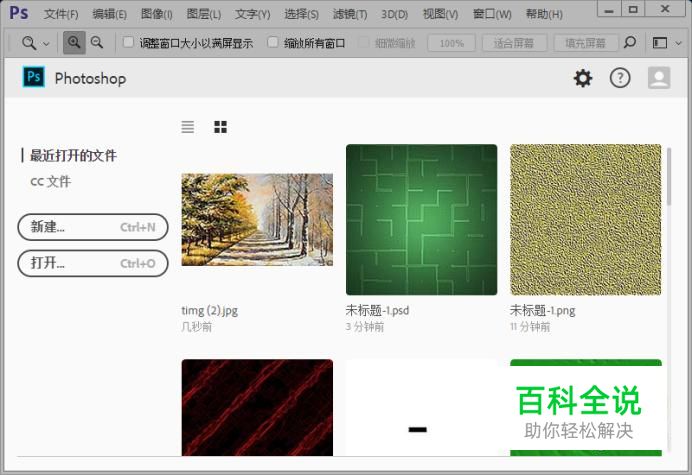Open the 滤镜(T) menu
Image resolution: width=692 pixels, height=475 pixels.
coord(350,14)
